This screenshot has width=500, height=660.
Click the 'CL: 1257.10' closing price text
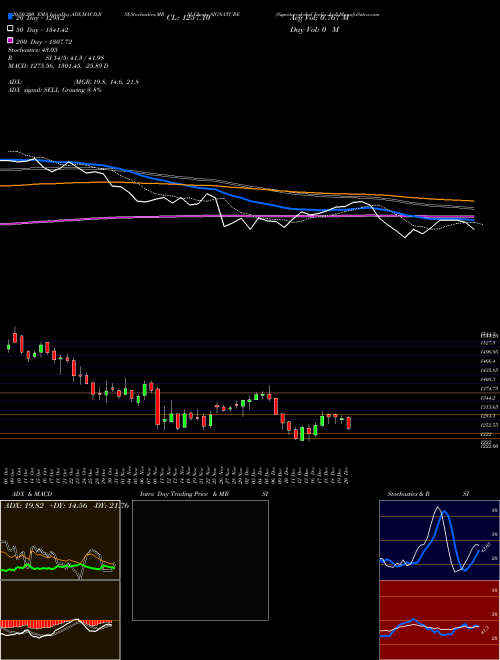[188, 18]
